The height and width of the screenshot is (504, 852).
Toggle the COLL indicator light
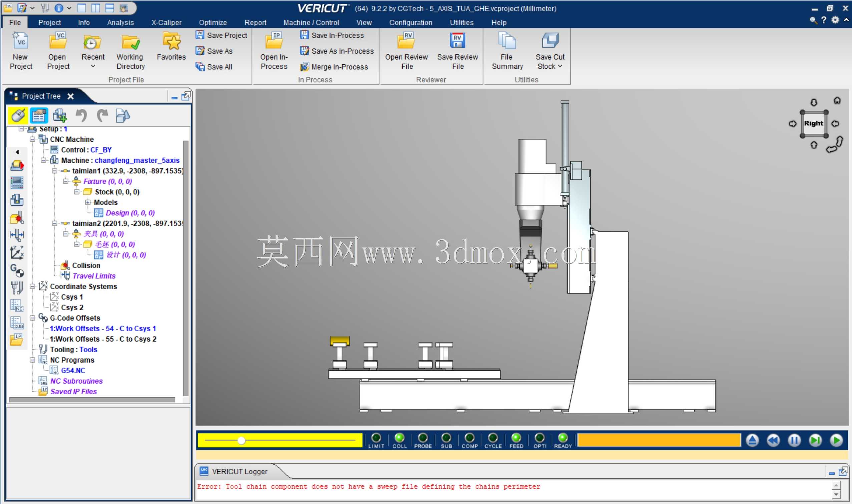coord(400,437)
